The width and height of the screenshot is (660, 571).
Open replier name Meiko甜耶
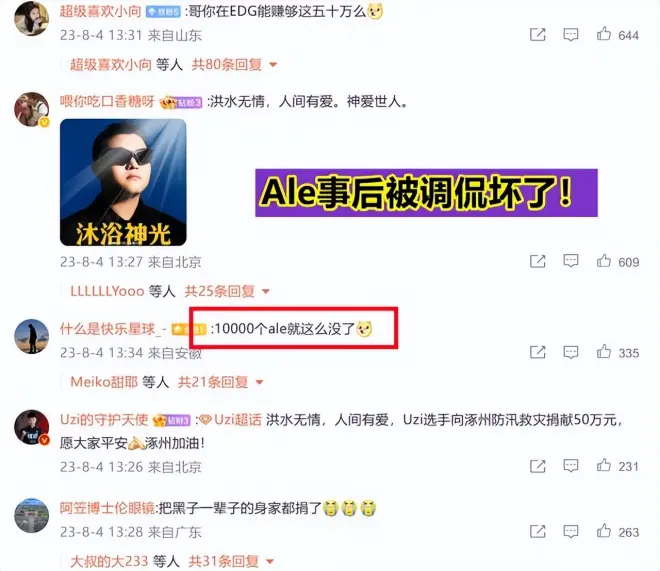pyautogui.click(x=104, y=382)
